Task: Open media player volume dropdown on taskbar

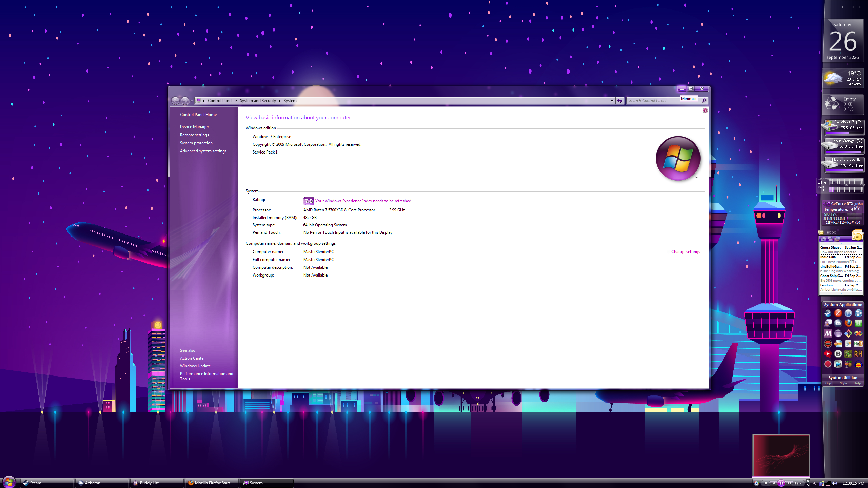Action: (801, 483)
